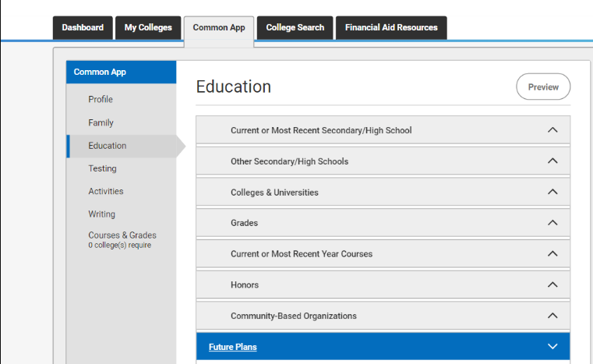
Task: Click the Common App sidebar header
Action: click(x=121, y=72)
